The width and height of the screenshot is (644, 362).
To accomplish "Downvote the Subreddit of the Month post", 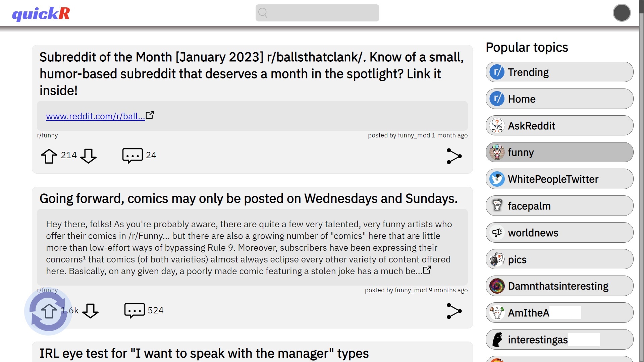I will pyautogui.click(x=89, y=156).
